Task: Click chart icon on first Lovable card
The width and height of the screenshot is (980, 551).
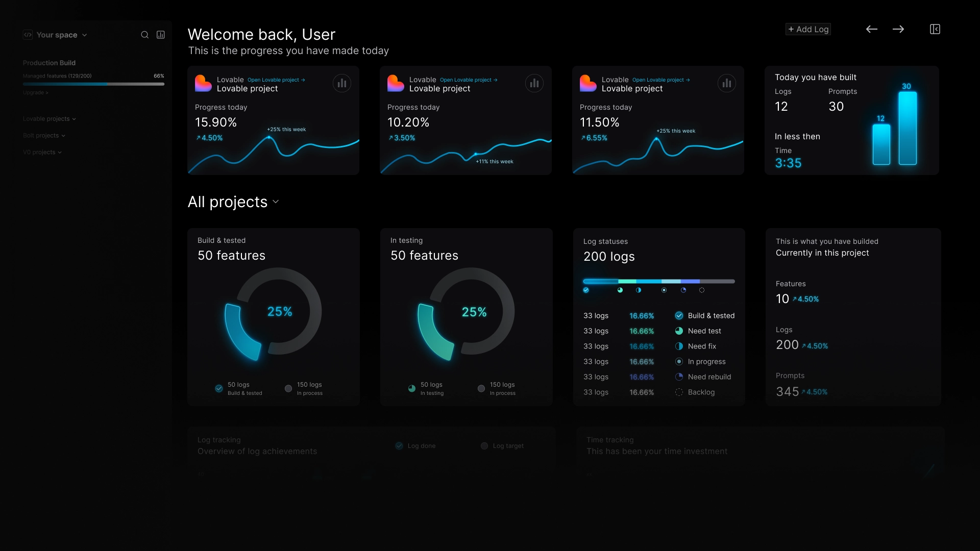Action: [x=342, y=83]
